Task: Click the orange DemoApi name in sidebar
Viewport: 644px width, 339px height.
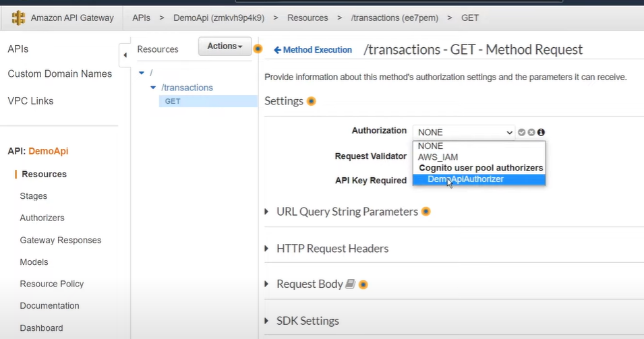Action: 48,151
